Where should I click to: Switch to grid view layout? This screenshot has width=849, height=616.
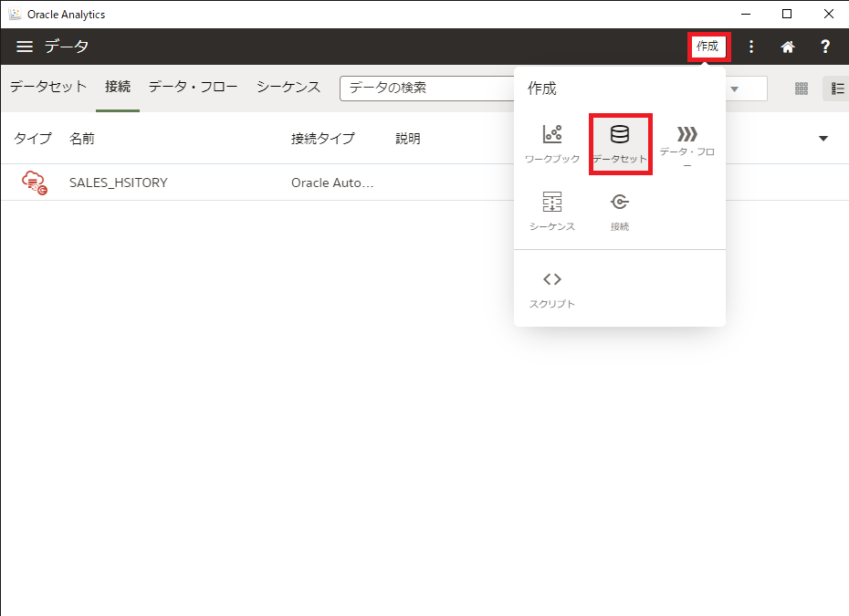coord(802,89)
